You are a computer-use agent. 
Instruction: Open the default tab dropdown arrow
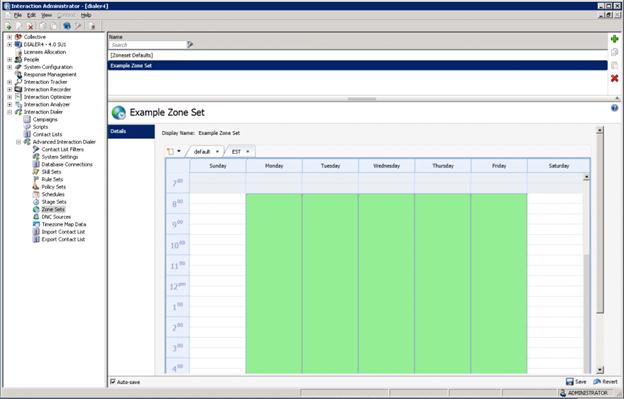tap(217, 152)
